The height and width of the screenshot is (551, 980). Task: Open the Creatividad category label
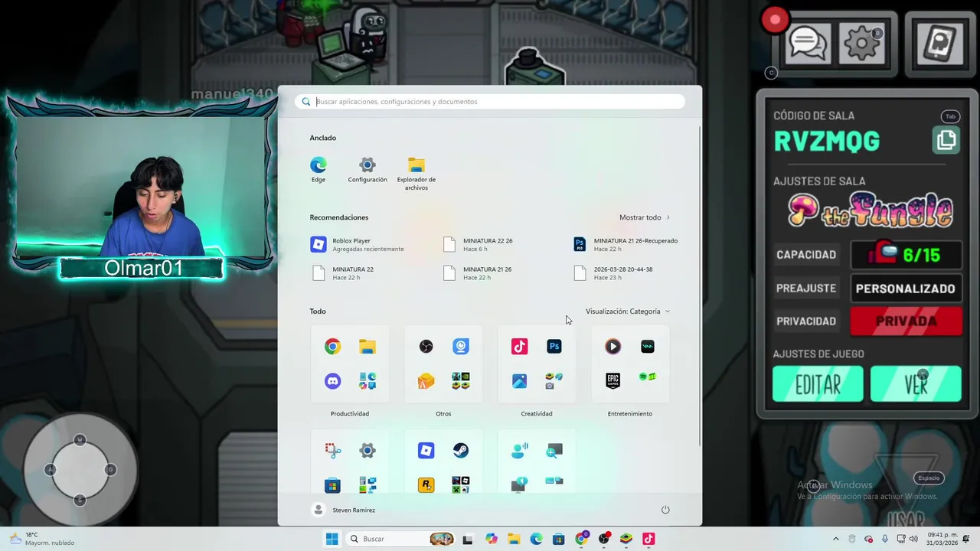(x=537, y=414)
